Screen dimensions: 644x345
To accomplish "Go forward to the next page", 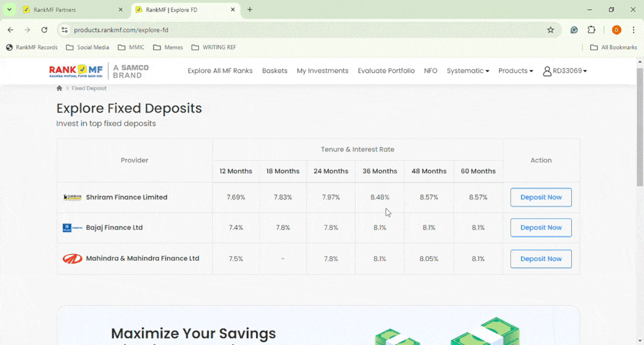I will click(28, 29).
